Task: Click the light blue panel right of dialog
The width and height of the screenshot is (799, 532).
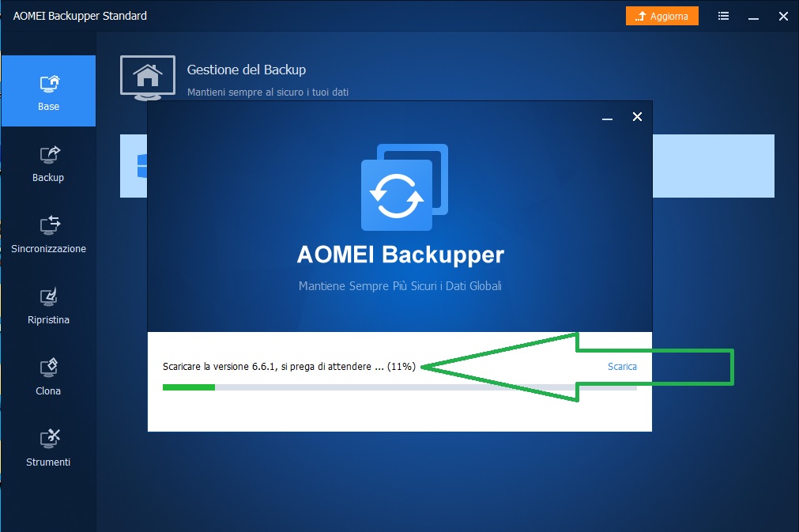Action: coord(714,166)
